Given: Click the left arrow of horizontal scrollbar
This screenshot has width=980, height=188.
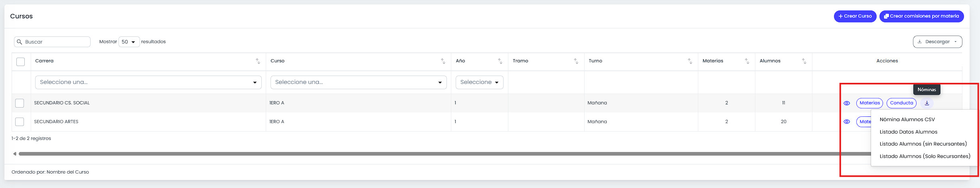Looking at the screenshot, I should 15,154.
